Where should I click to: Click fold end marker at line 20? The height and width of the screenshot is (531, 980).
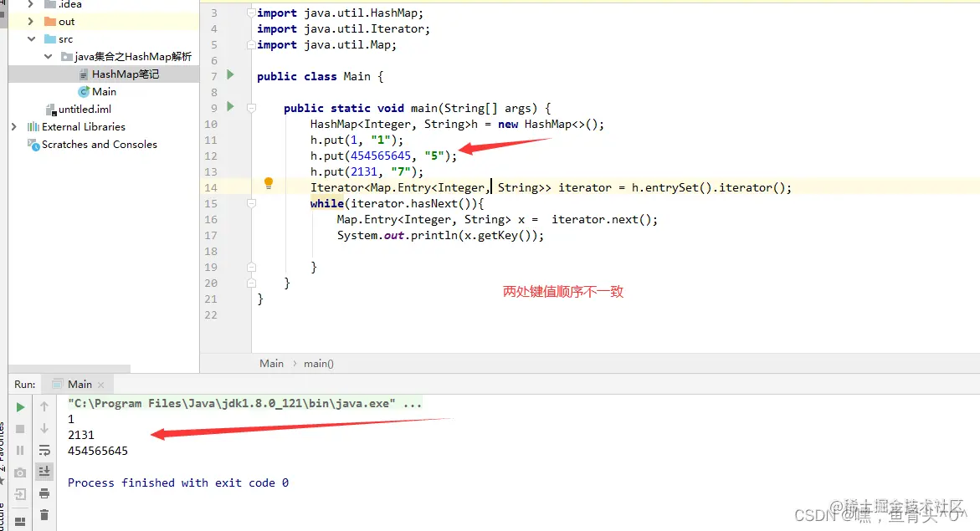coord(251,283)
